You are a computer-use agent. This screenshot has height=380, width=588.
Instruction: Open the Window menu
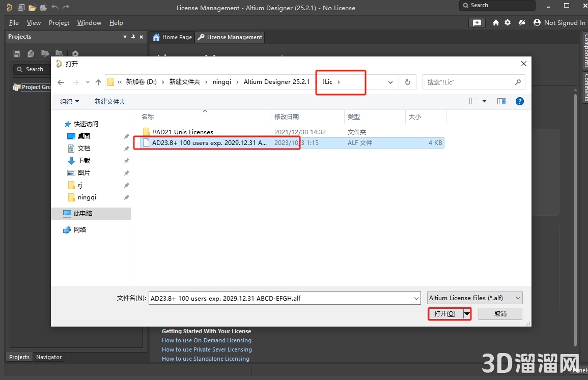point(89,23)
